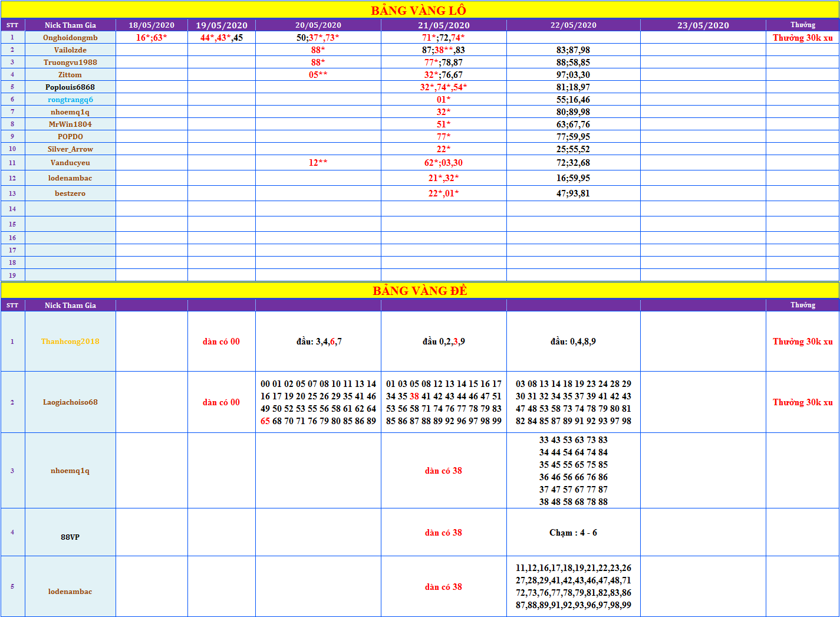Image resolution: width=840 pixels, height=617 pixels.
Task: Click the 'Chạm : 4 - 6' cell
Action: pos(573,533)
